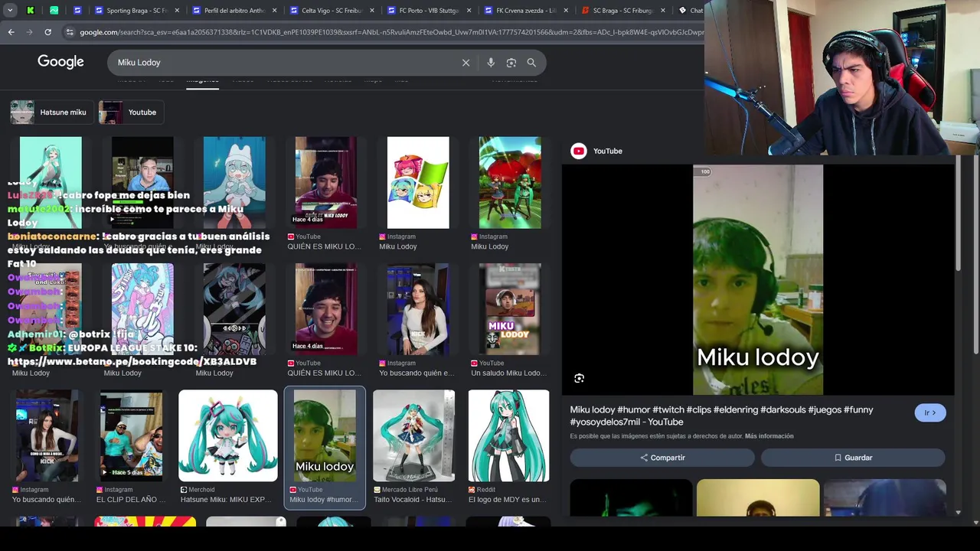980x551 pixels.
Task: Start voice search with the microphone
Action: pyautogui.click(x=491, y=63)
